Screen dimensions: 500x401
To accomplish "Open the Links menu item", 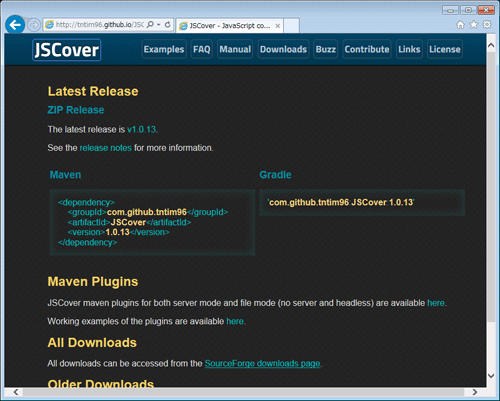I will pyautogui.click(x=409, y=49).
